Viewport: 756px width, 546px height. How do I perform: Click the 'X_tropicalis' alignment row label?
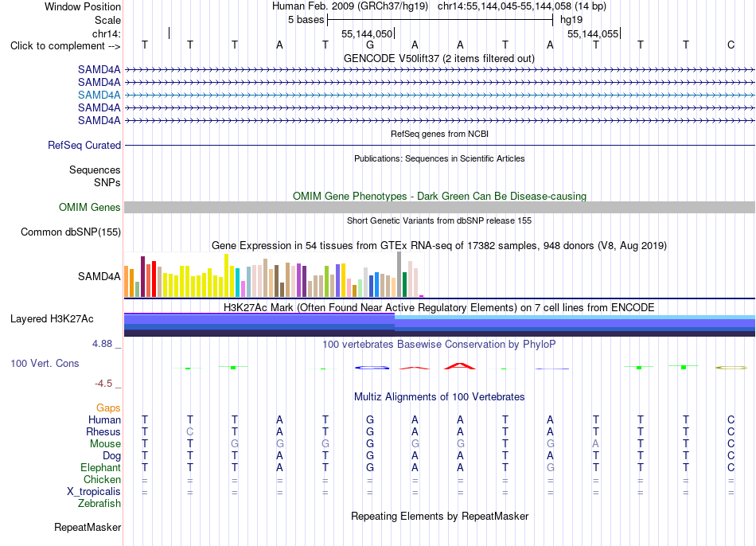[x=94, y=492]
